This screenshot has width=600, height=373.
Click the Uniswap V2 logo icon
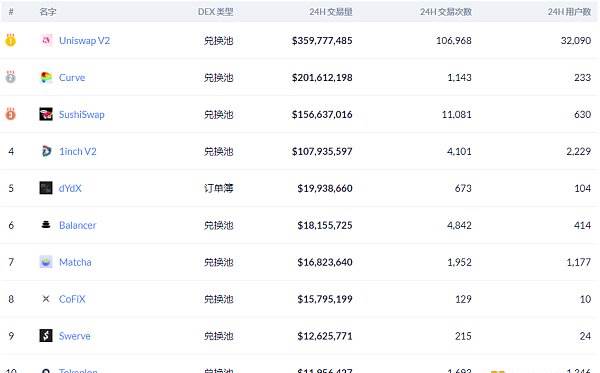(46, 40)
